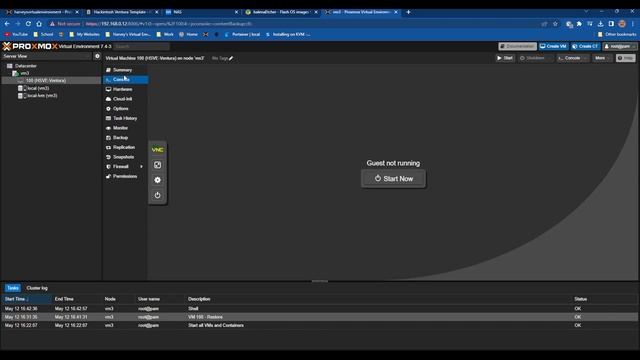640x360 pixels.
Task: Open browser downloads icon
Action: (600, 24)
